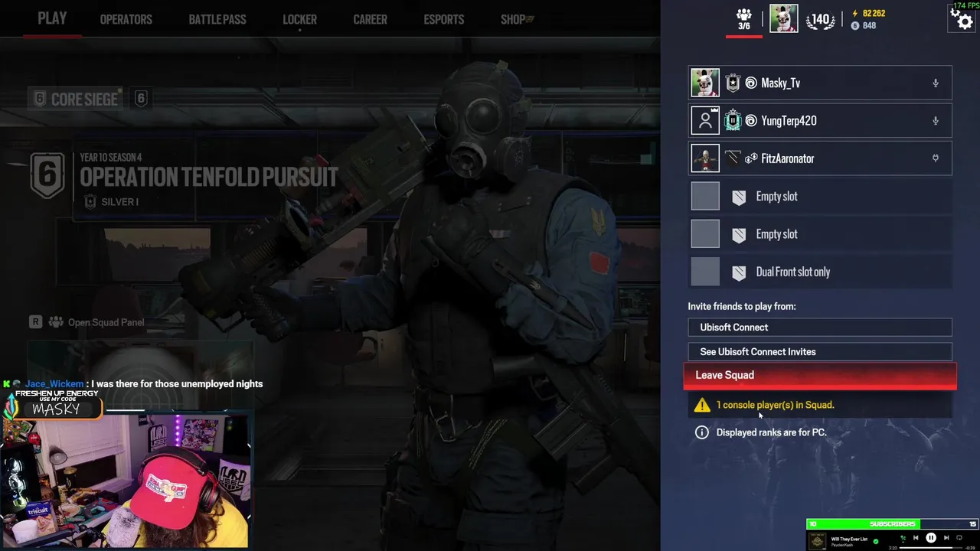The height and width of the screenshot is (551, 980).
Task: Click Ubisoft logo next to Masky_Tv
Action: pyautogui.click(x=751, y=83)
